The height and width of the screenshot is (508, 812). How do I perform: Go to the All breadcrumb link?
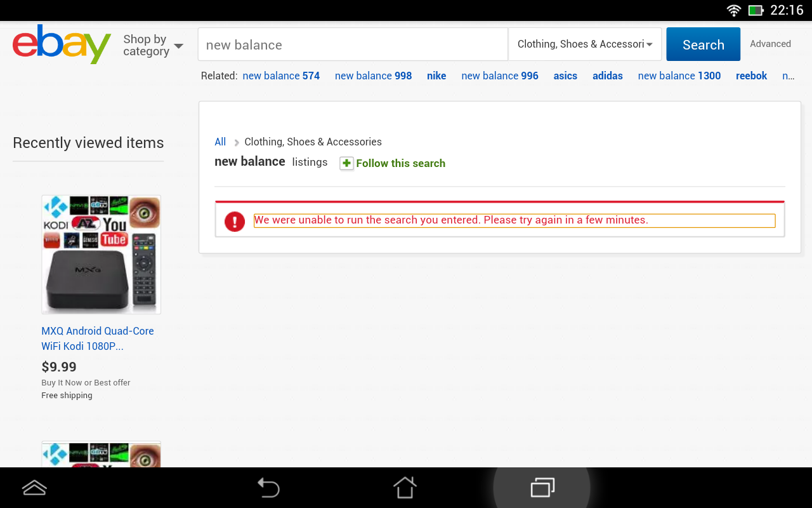coord(220,142)
